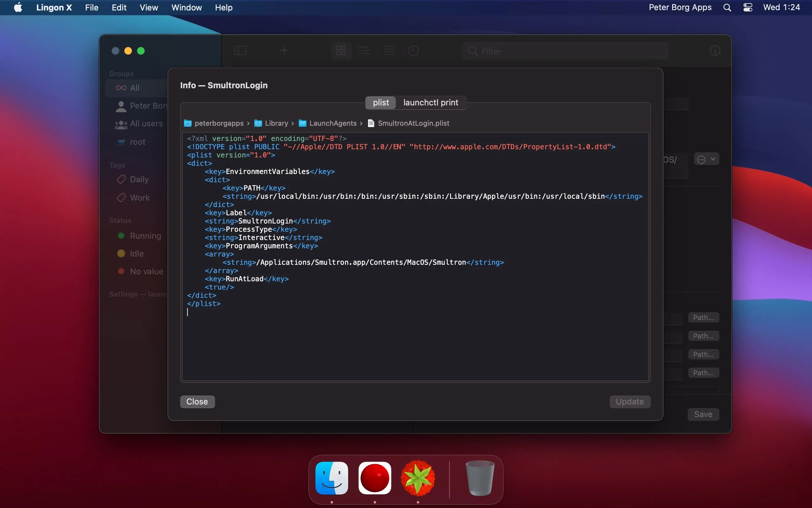The height and width of the screenshot is (508, 812).
Task: Select the clock schedule view icon
Action: pyautogui.click(x=413, y=51)
